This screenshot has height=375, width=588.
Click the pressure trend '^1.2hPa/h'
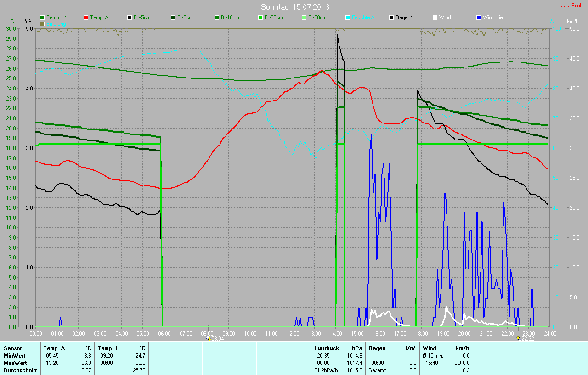click(326, 370)
